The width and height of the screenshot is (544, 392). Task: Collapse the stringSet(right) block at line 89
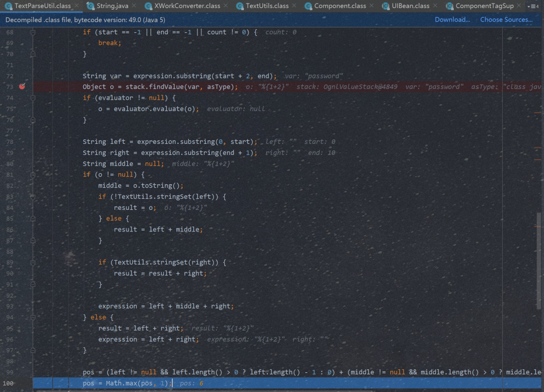pos(33,263)
